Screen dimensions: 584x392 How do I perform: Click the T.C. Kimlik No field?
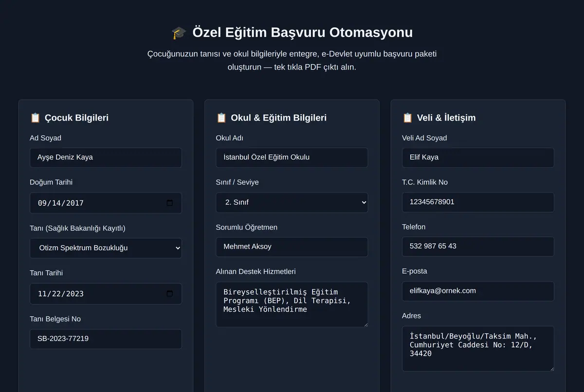478,202
